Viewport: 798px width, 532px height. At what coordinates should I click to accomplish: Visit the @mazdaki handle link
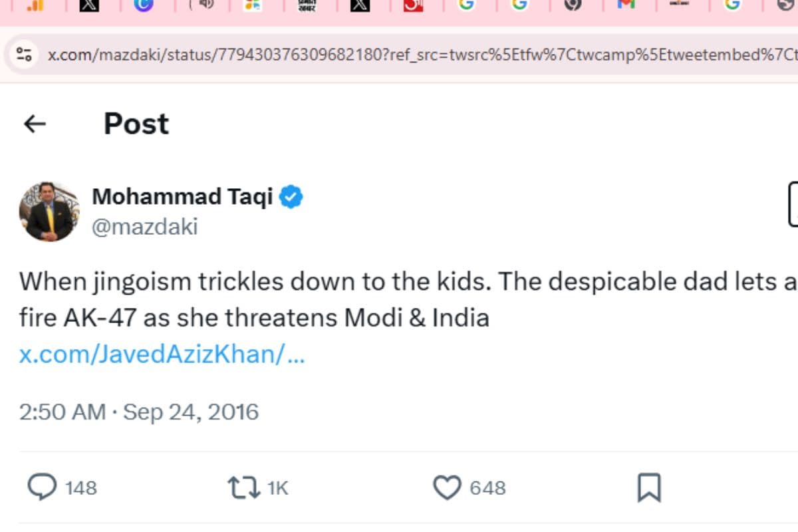[x=144, y=227]
